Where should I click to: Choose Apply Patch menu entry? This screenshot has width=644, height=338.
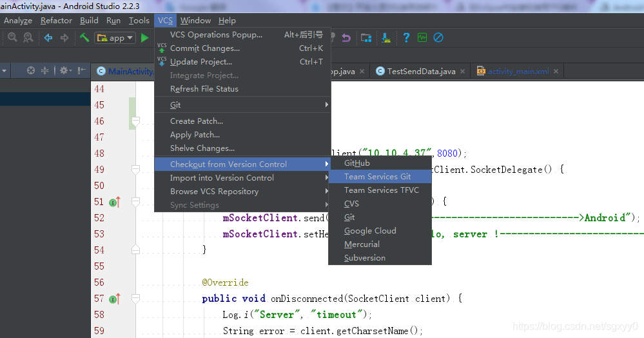pyautogui.click(x=243, y=134)
